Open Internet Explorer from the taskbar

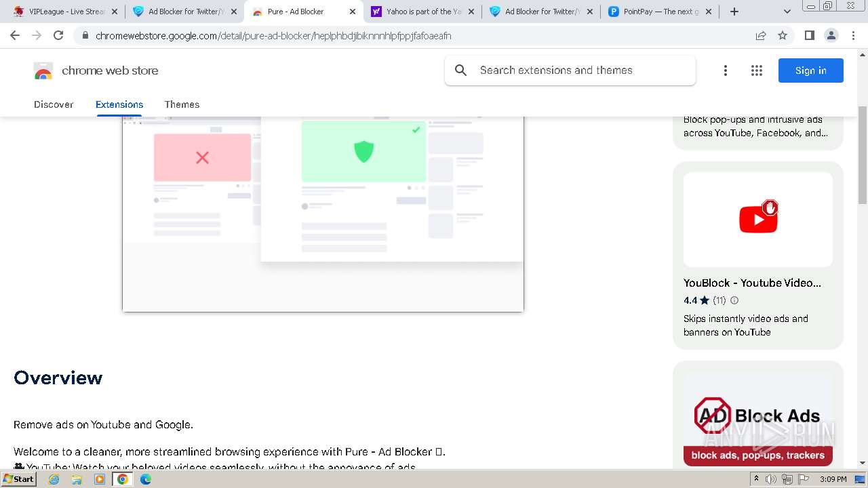click(x=54, y=479)
